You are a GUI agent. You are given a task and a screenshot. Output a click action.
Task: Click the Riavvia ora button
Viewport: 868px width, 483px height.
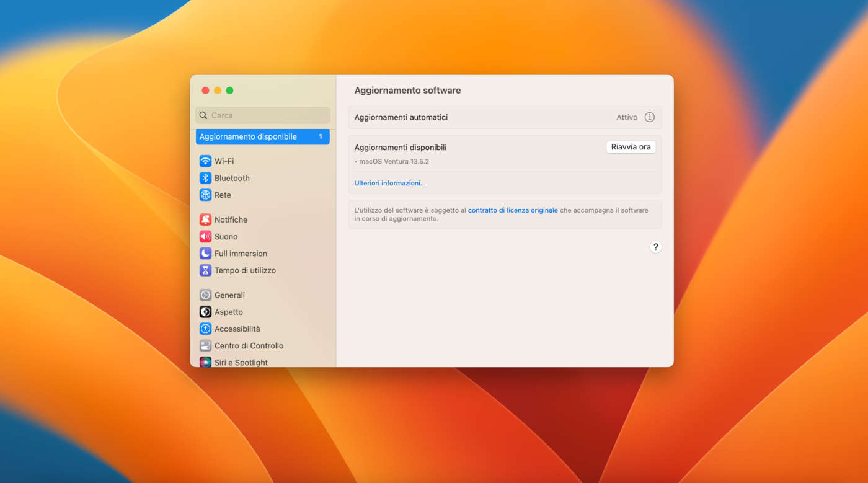click(631, 147)
